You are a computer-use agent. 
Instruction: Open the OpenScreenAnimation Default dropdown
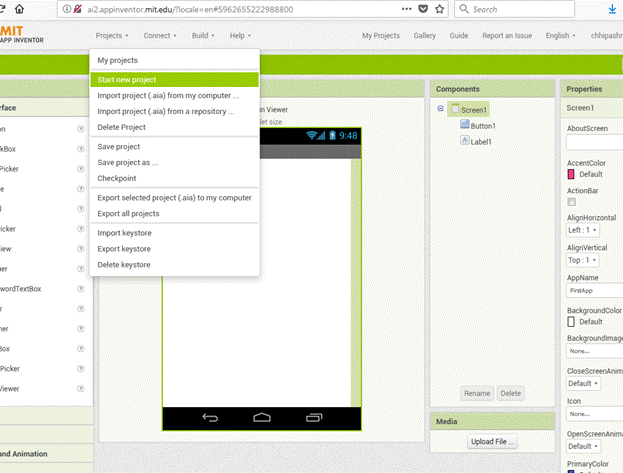[583, 446]
